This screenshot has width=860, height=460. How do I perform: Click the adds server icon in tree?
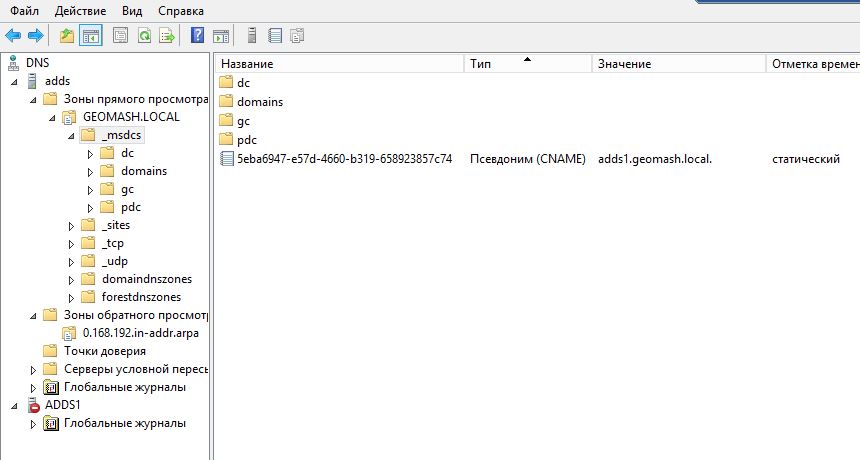pyautogui.click(x=33, y=81)
